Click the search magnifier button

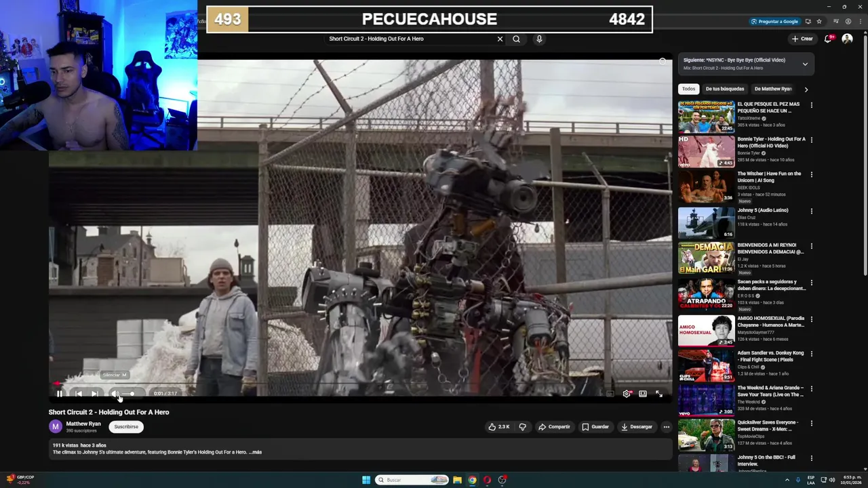click(x=516, y=39)
